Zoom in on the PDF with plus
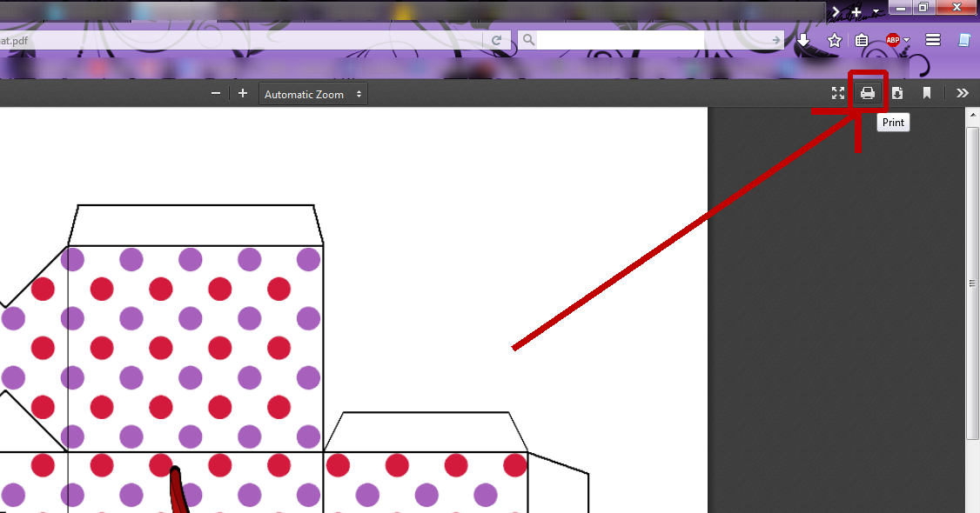 pyautogui.click(x=243, y=94)
